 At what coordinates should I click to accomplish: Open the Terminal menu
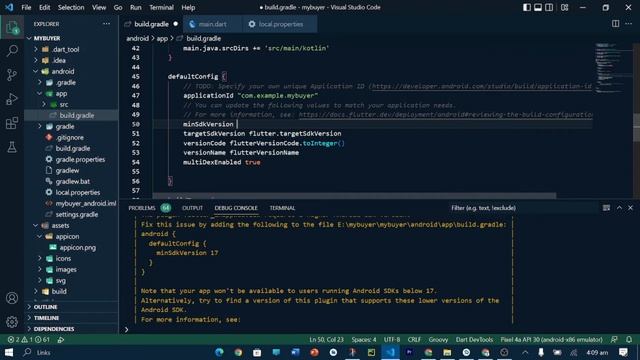click(161, 7)
